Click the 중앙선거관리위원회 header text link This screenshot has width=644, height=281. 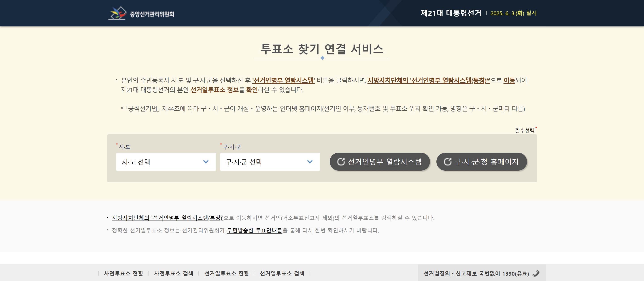tap(152, 14)
